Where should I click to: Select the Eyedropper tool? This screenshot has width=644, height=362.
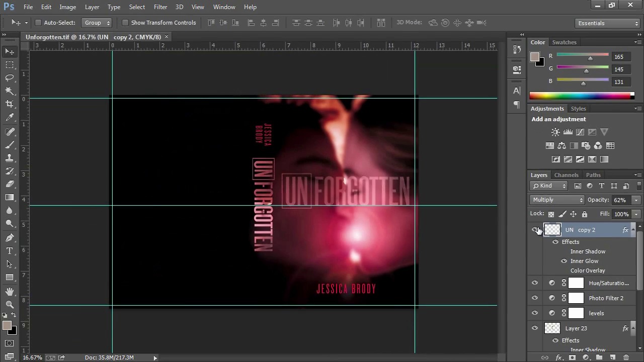10,117
